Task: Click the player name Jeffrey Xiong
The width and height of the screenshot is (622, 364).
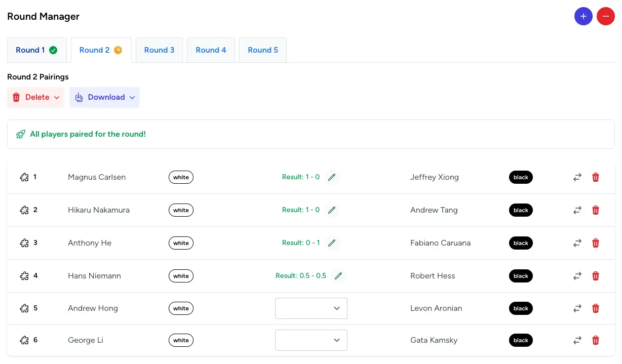Action: point(434,177)
